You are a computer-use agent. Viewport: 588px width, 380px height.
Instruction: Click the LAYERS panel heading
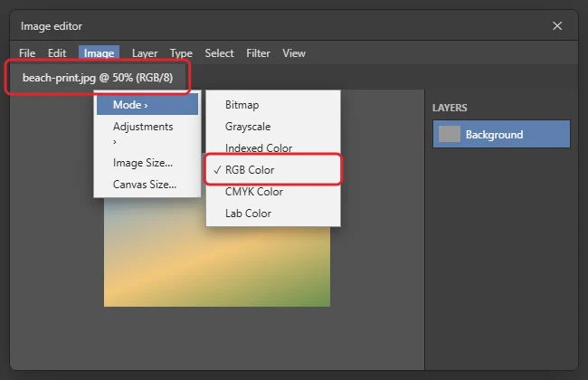(x=450, y=108)
